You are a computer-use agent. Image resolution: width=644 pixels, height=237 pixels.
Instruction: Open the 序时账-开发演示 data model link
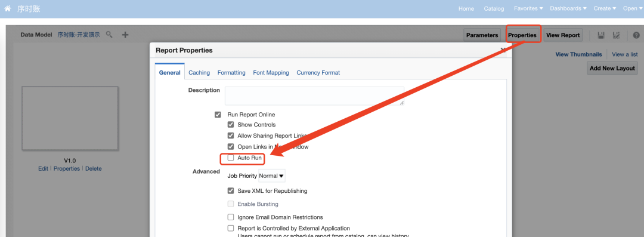pos(79,35)
